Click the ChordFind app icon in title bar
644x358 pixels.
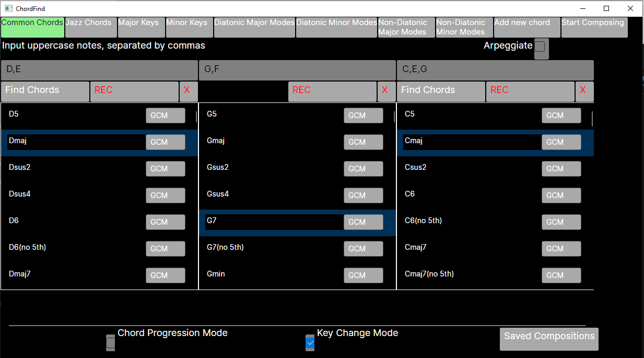point(8,8)
